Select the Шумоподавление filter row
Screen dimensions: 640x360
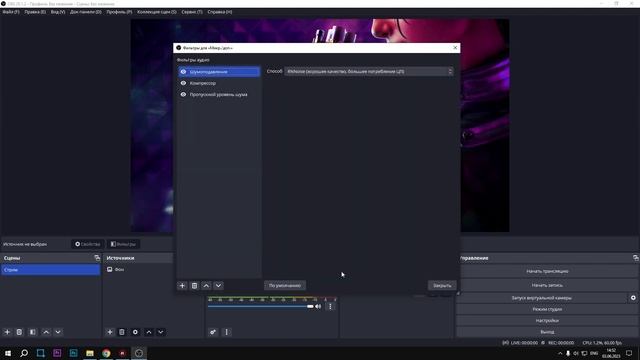tap(219, 72)
